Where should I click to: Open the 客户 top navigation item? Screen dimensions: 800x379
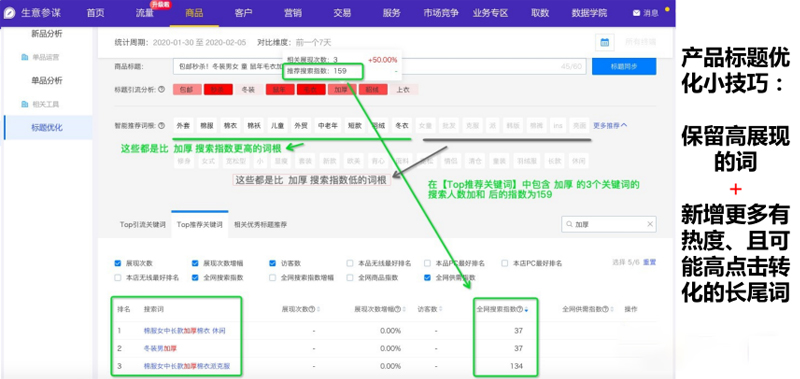(x=243, y=13)
